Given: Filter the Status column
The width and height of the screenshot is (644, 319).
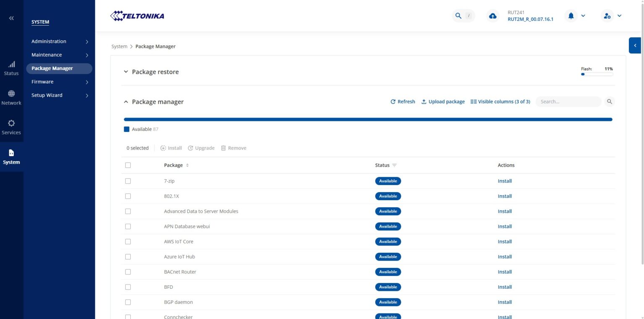Looking at the screenshot, I should click(x=394, y=165).
